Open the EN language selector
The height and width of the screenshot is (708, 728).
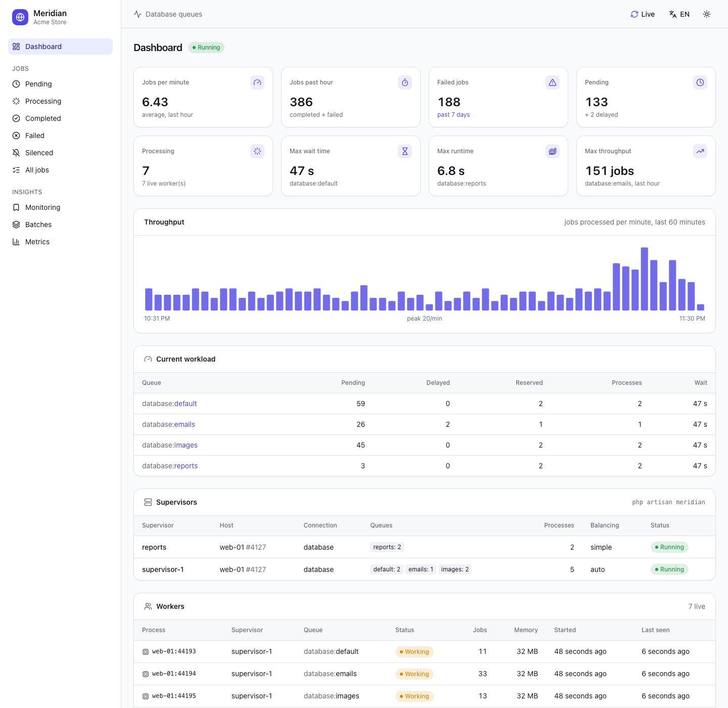(679, 14)
